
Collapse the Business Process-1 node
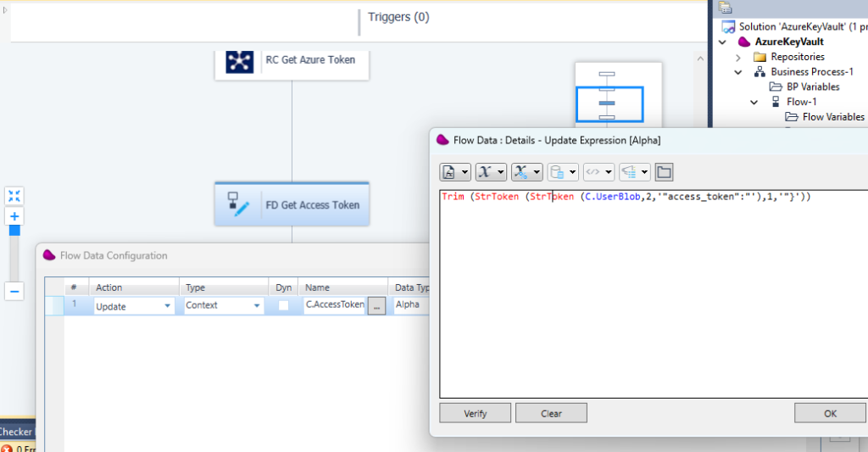click(738, 72)
